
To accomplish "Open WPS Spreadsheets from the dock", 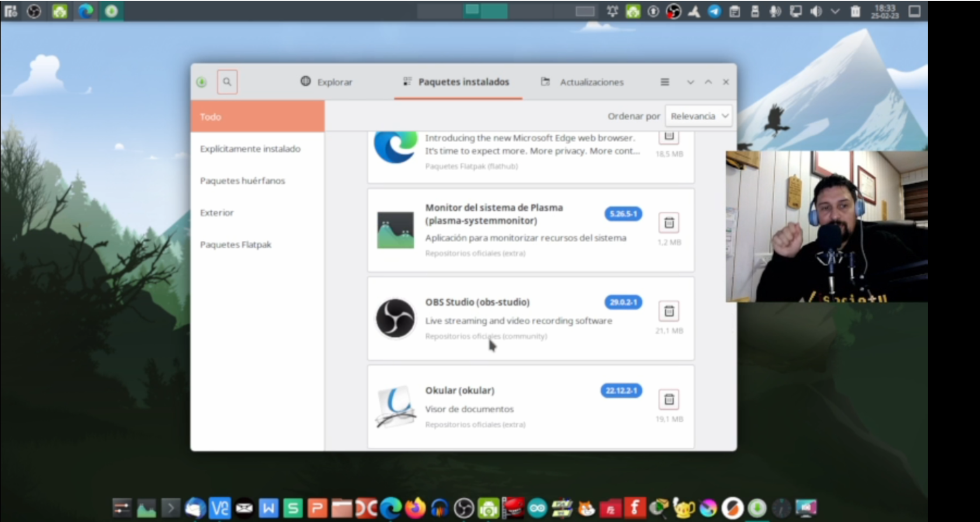I will click(293, 507).
